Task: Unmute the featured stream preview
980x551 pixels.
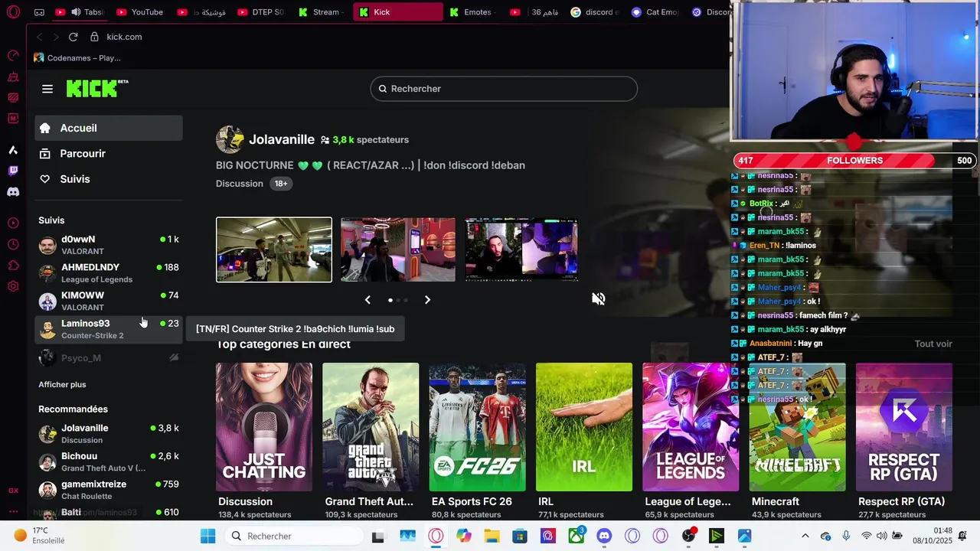Action: coord(599,298)
